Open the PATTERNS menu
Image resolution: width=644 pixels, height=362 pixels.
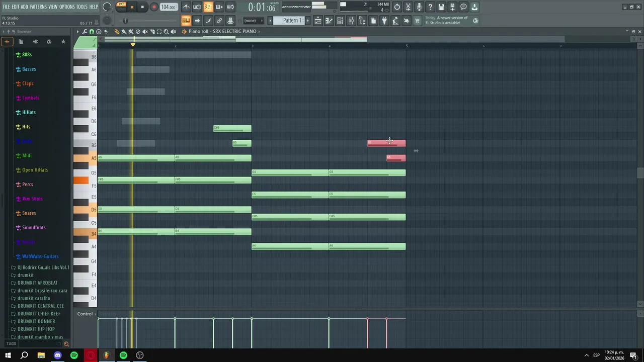tap(38, 7)
